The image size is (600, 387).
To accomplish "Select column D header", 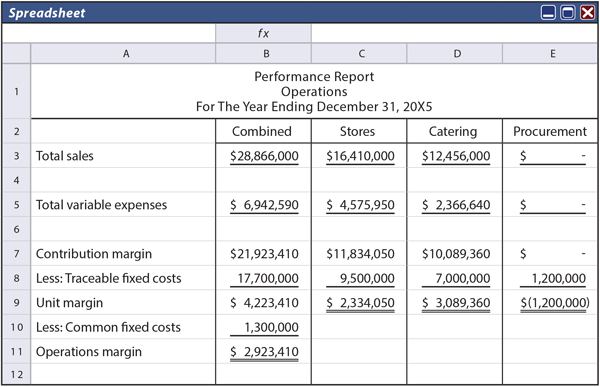I will point(455,54).
